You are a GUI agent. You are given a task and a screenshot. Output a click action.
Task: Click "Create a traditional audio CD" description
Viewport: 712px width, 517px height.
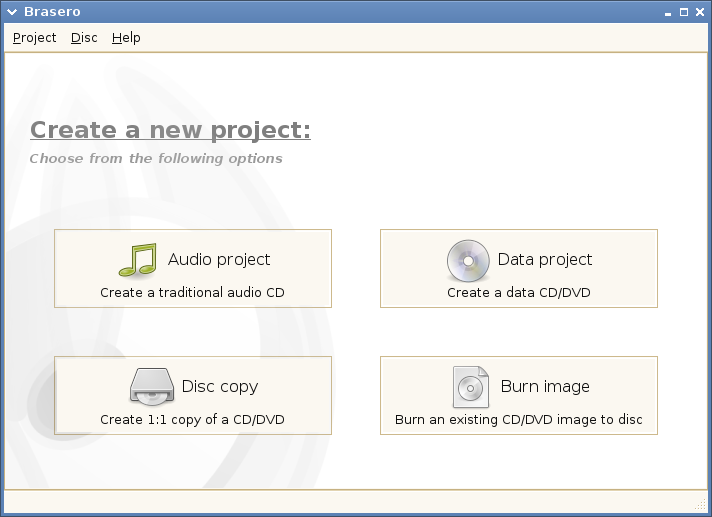pos(192,293)
